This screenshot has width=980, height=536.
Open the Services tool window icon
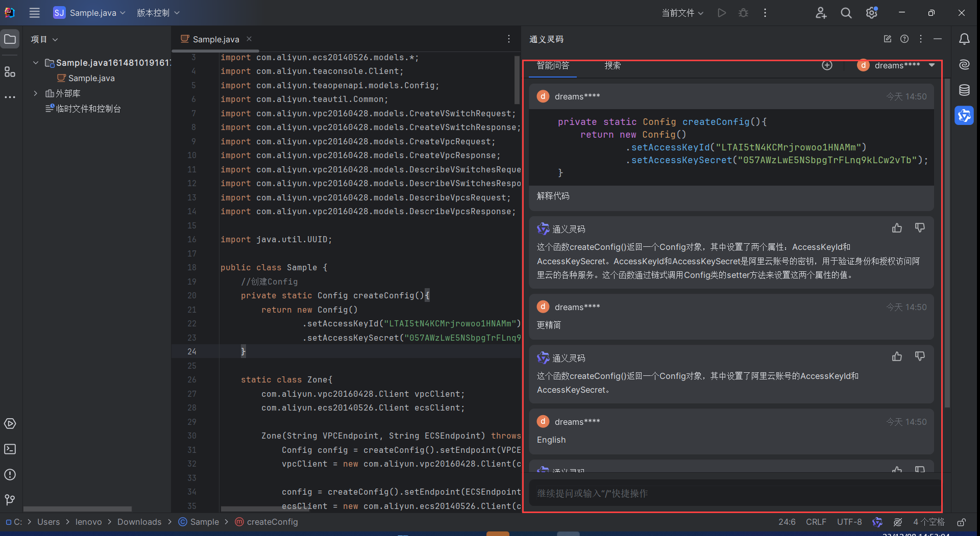pos(10,424)
